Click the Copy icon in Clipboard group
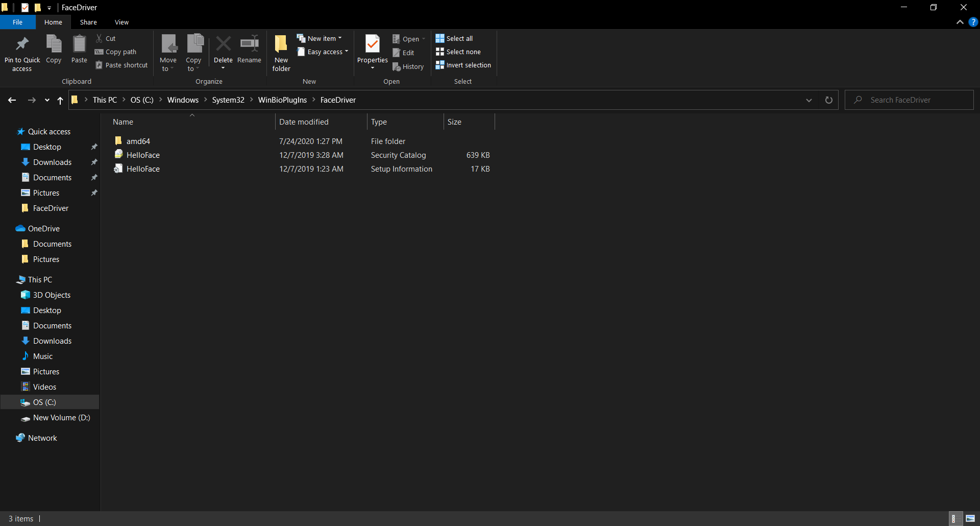 click(x=54, y=44)
